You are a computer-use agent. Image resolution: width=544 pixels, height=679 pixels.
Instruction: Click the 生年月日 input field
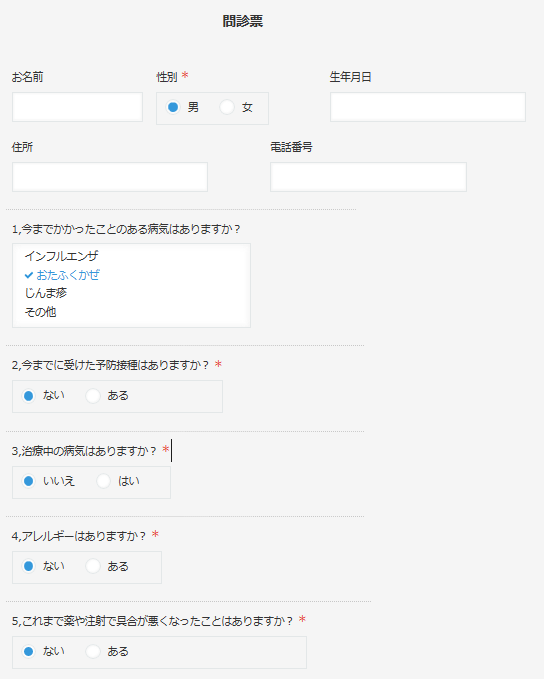[x=428, y=107]
